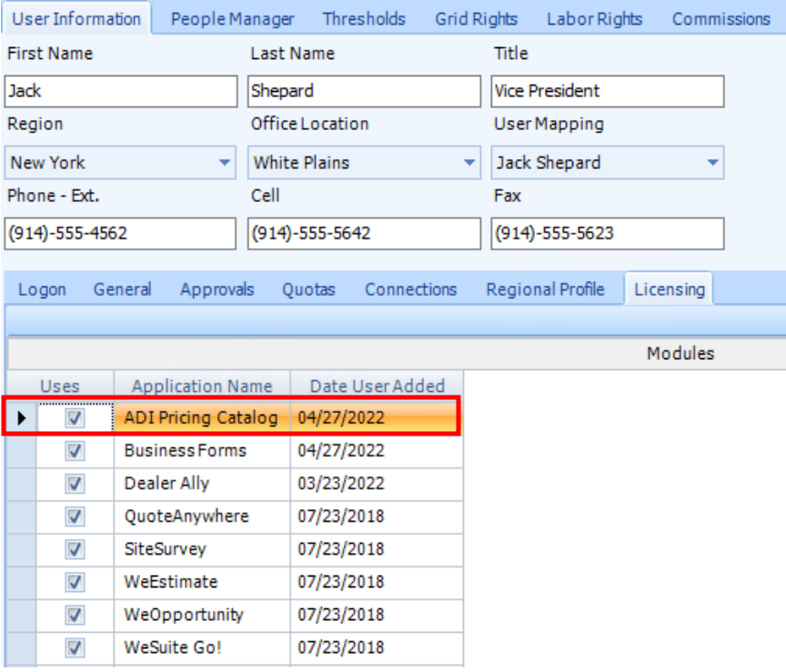Toggle the Business Forms Uses checkbox
Screen dimensions: 786x672
(75, 451)
